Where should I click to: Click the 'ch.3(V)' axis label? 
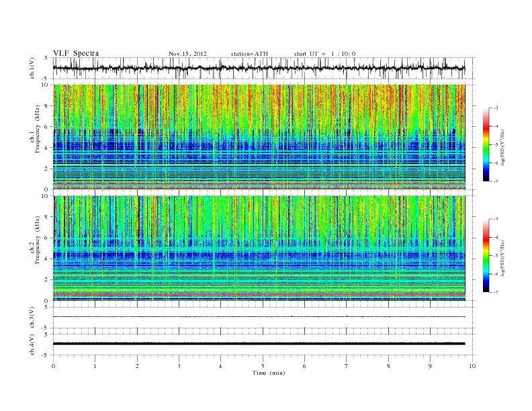[32, 318]
